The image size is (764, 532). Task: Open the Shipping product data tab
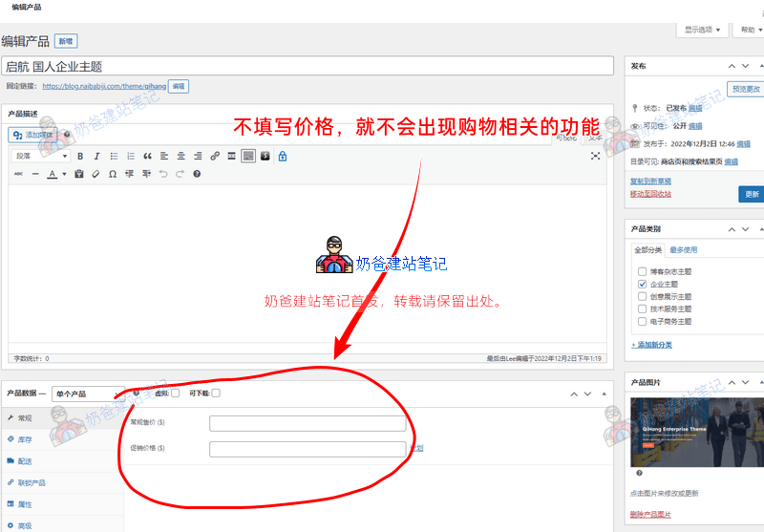[62, 461]
